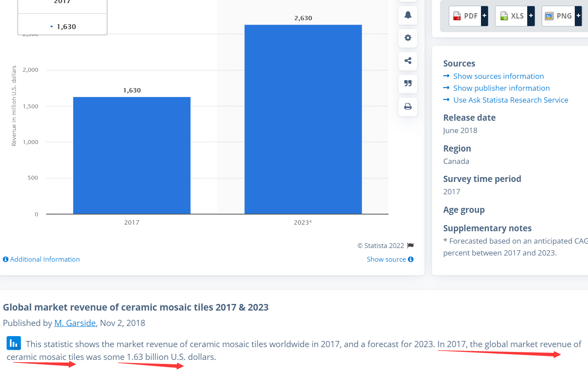Open Show publisher information link
This screenshot has height=374, width=588.
(x=501, y=88)
